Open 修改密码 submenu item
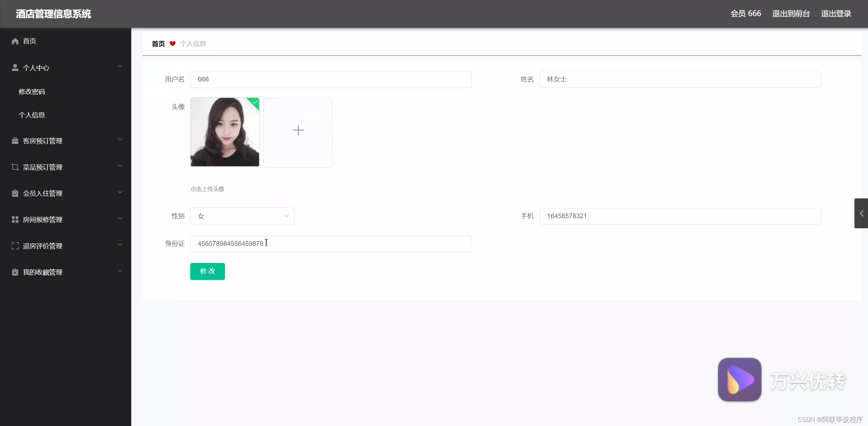 click(x=32, y=92)
